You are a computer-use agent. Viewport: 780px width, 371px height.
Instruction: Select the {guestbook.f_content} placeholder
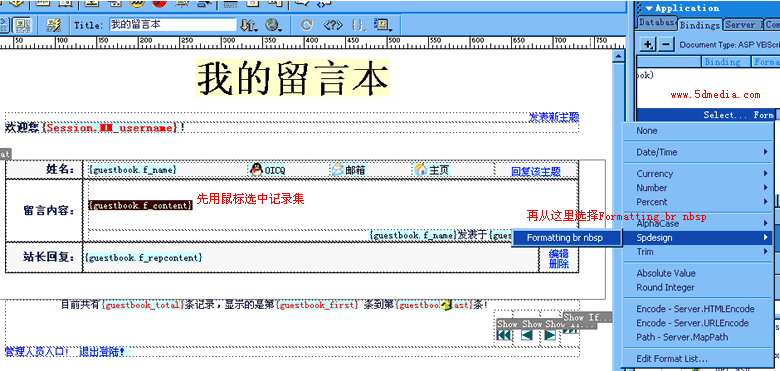pyautogui.click(x=140, y=205)
